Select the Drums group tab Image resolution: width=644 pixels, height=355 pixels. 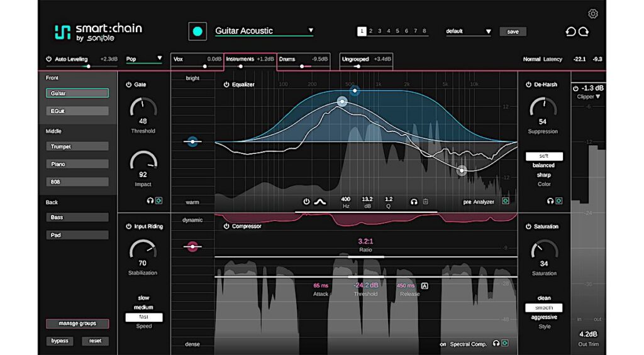pyautogui.click(x=303, y=61)
